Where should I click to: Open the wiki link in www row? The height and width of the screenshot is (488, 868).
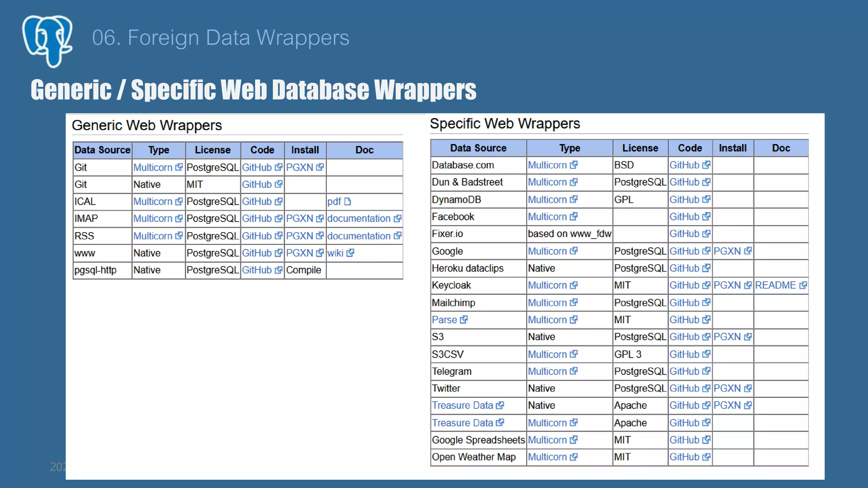pos(340,253)
